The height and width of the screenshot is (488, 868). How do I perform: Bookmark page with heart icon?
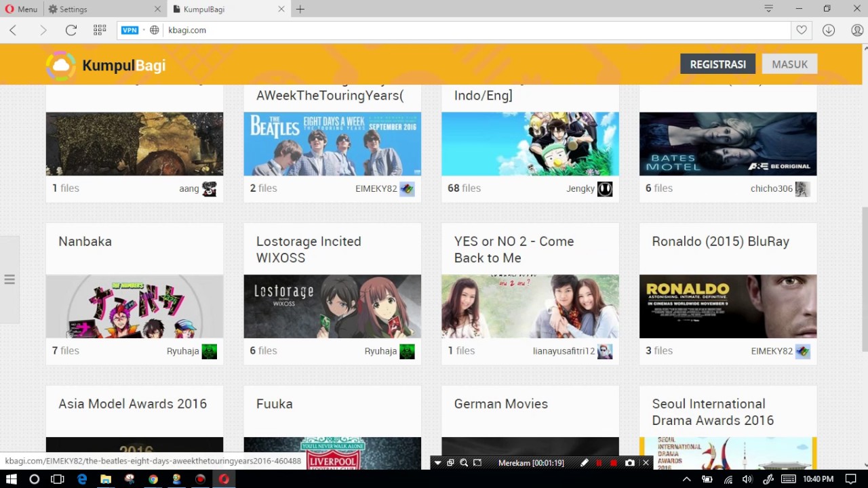802,30
